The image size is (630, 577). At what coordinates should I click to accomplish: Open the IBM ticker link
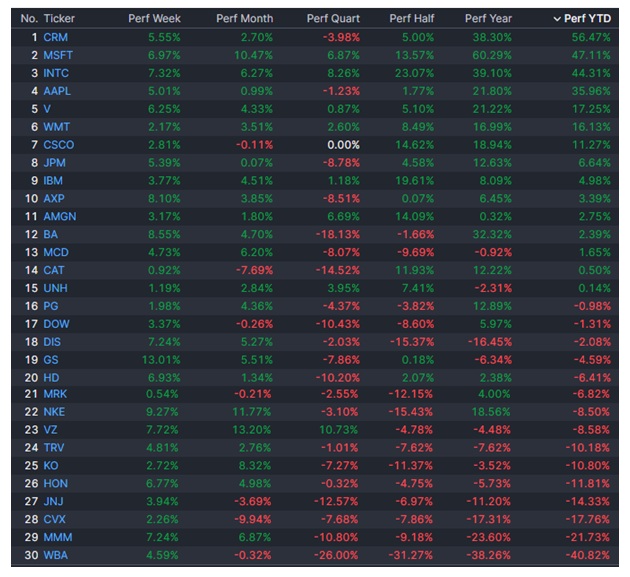[x=53, y=180]
